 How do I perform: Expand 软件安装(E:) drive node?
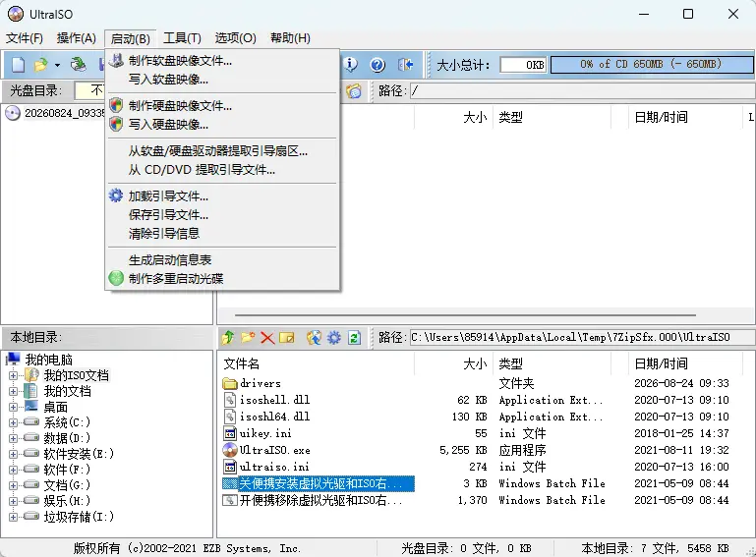[13, 454]
